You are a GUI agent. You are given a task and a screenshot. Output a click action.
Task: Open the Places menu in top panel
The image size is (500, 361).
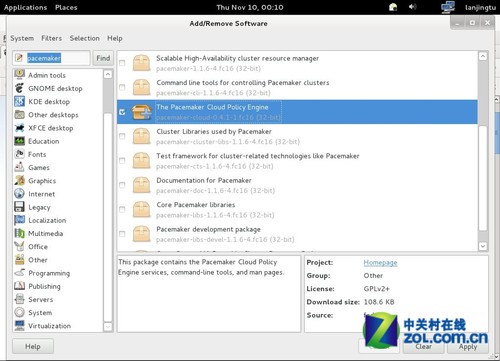tap(66, 7)
